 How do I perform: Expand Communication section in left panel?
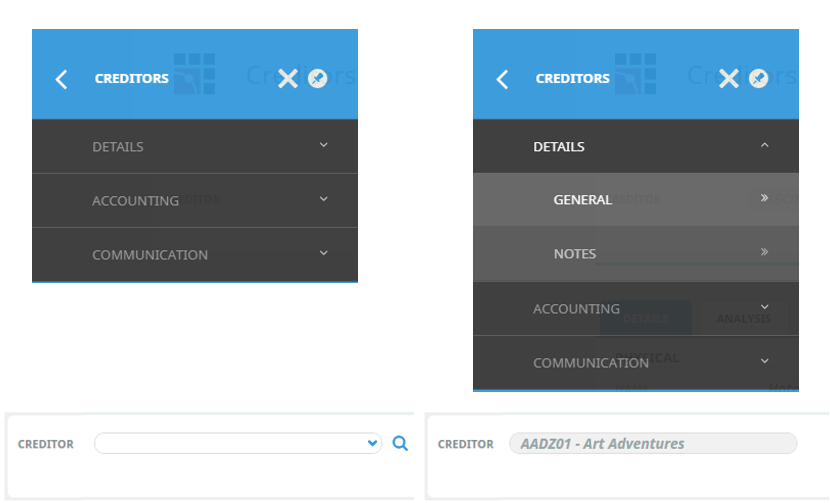point(323,254)
